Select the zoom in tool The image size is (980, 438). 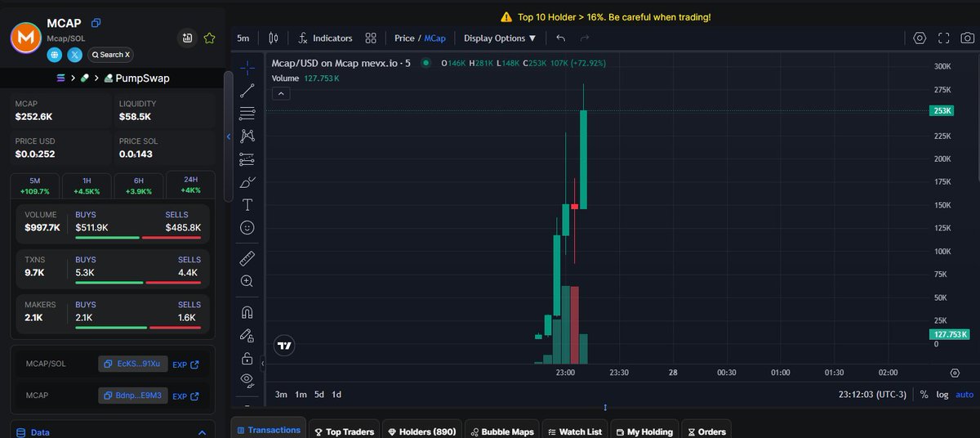tap(247, 280)
